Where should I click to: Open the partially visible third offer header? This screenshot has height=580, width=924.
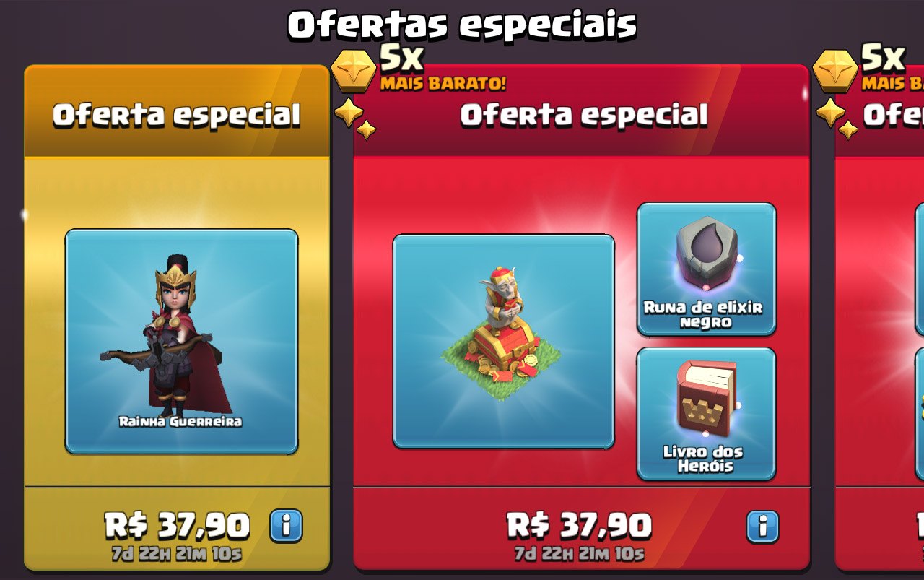click(894, 115)
